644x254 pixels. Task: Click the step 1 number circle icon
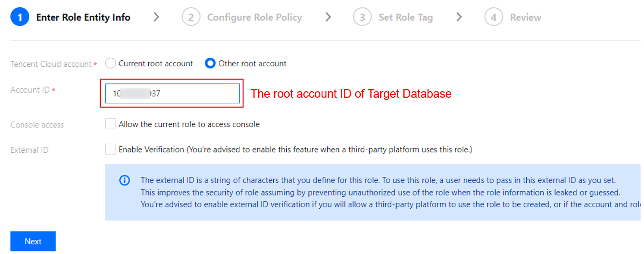pos(20,18)
